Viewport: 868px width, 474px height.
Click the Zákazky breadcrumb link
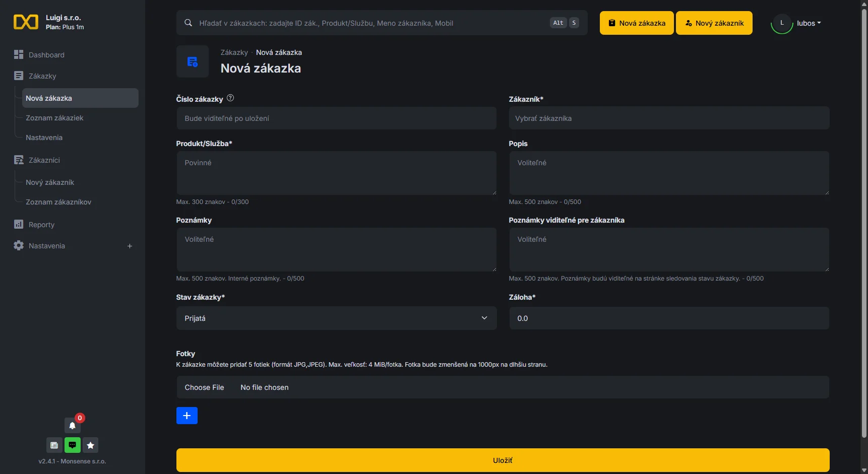click(234, 52)
